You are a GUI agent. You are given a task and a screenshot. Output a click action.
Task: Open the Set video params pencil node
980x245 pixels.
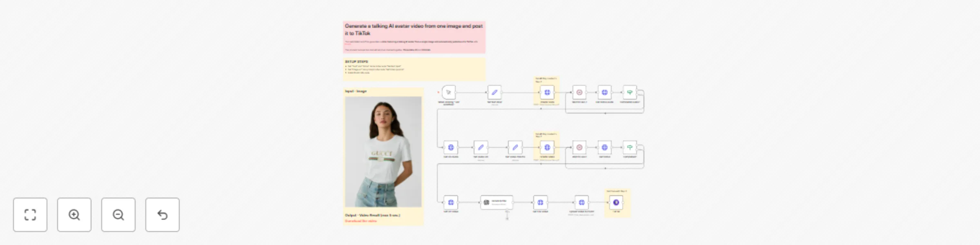515,147
